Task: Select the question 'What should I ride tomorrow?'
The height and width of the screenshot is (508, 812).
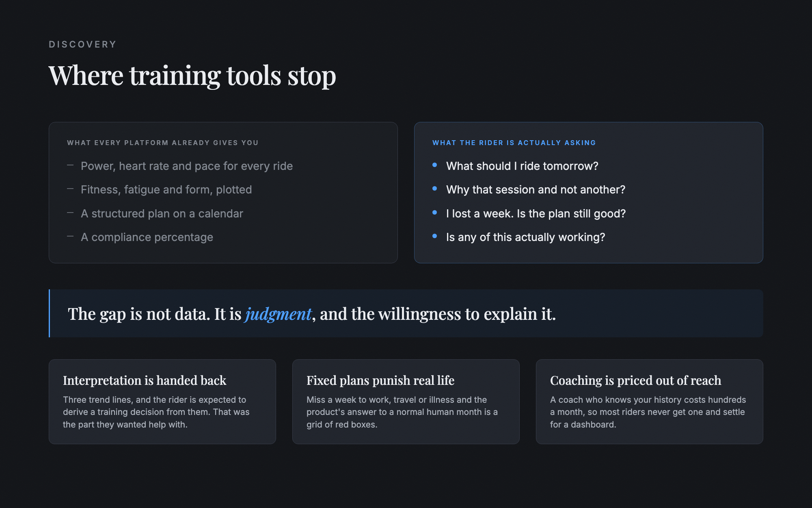Action: (x=522, y=166)
